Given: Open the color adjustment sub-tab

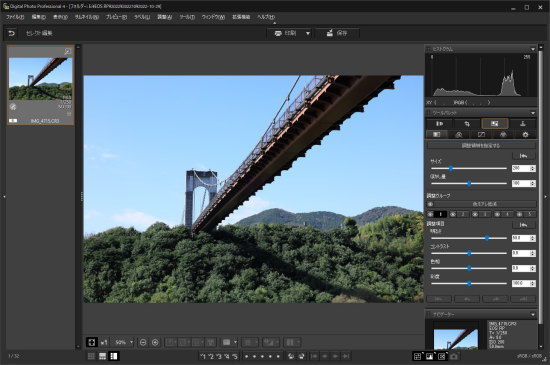Looking at the screenshot, I should [x=503, y=135].
